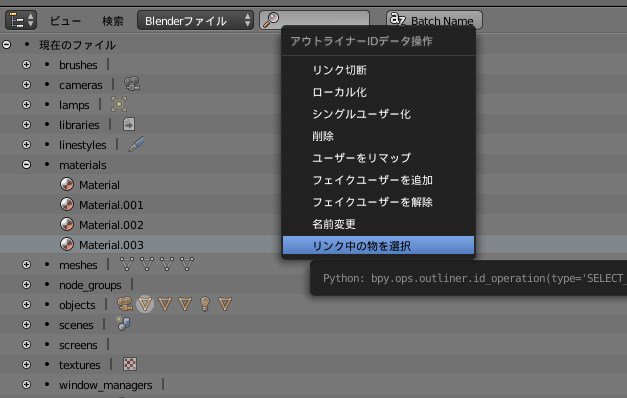Click the camera object icon in objects row
The height and width of the screenshot is (398, 627).
click(x=125, y=304)
